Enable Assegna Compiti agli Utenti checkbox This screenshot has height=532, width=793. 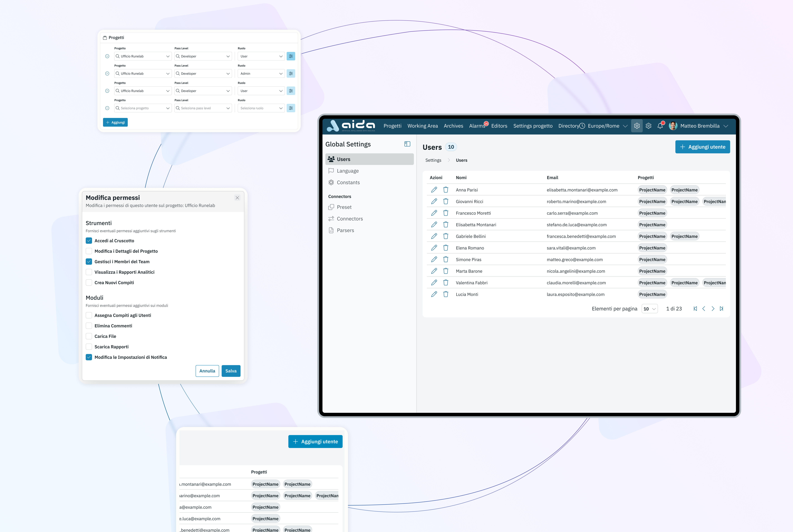pyautogui.click(x=89, y=315)
